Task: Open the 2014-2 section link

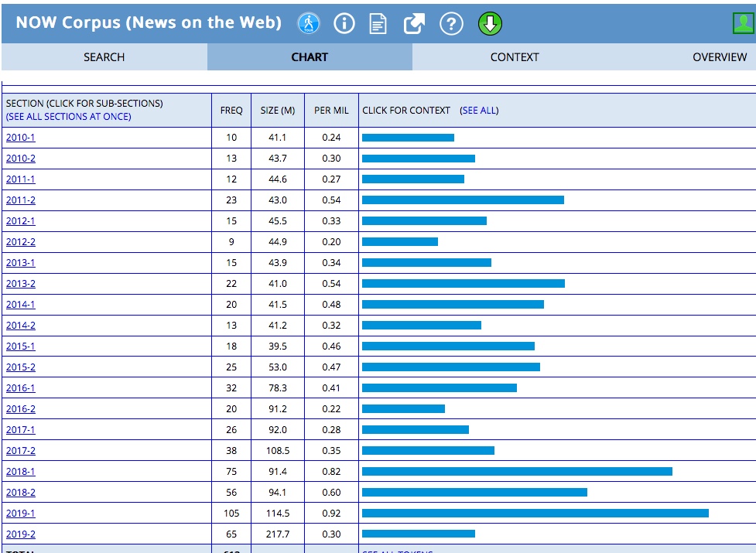Action: [20, 325]
